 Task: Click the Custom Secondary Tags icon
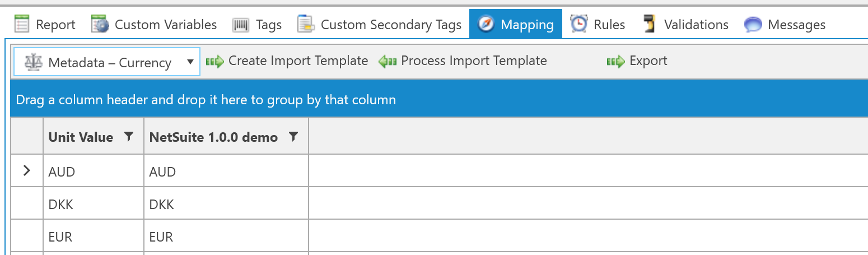tap(306, 25)
